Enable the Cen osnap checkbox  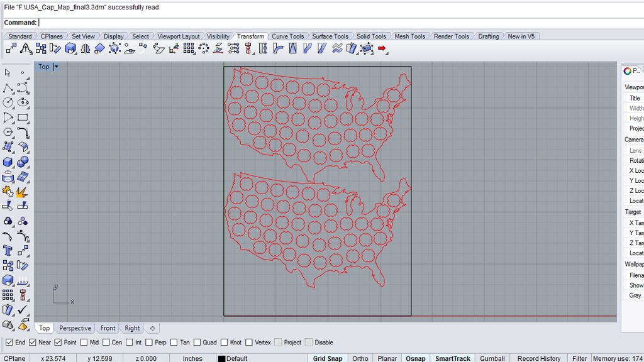[106, 343]
